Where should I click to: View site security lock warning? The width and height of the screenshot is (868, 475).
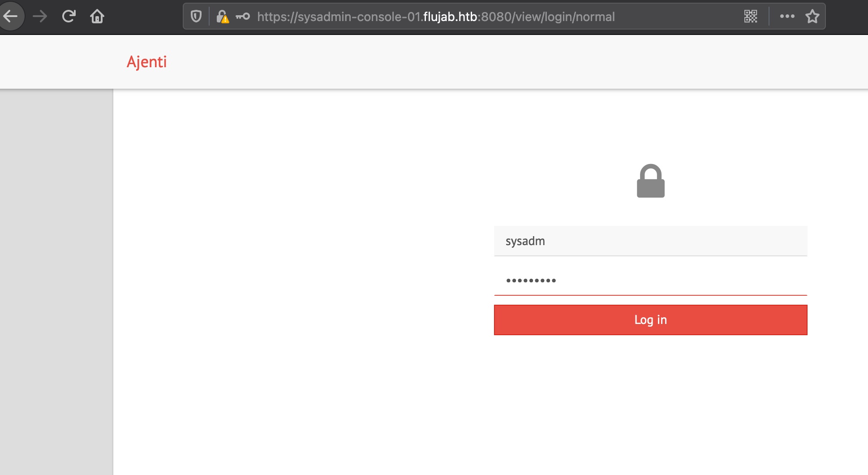[x=223, y=17]
